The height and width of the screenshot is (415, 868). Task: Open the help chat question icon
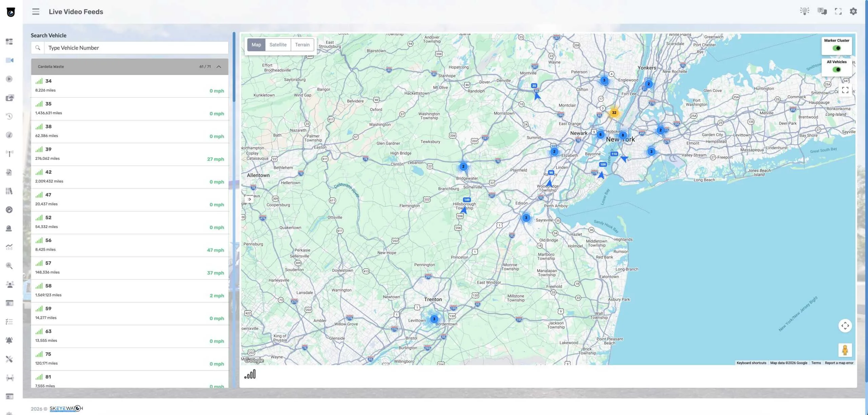coord(822,11)
